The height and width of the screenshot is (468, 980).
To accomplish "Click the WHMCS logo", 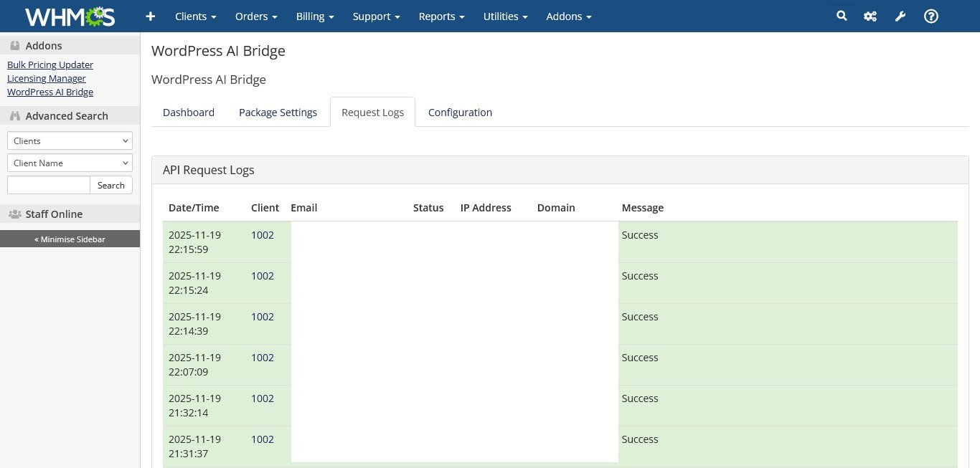I will [x=70, y=16].
